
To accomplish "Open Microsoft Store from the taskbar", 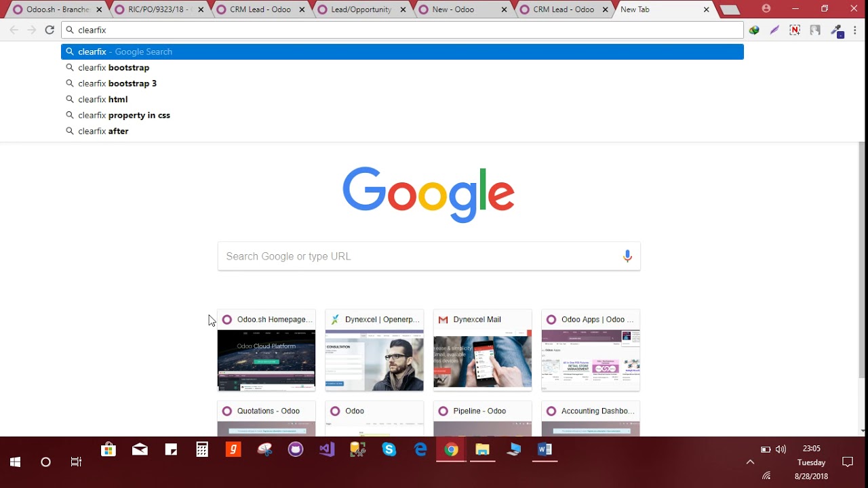I will 108,449.
